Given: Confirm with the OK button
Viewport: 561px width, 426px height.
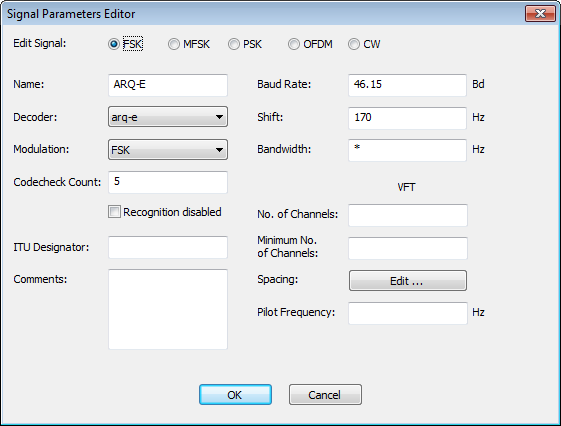Looking at the screenshot, I should [235, 395].
